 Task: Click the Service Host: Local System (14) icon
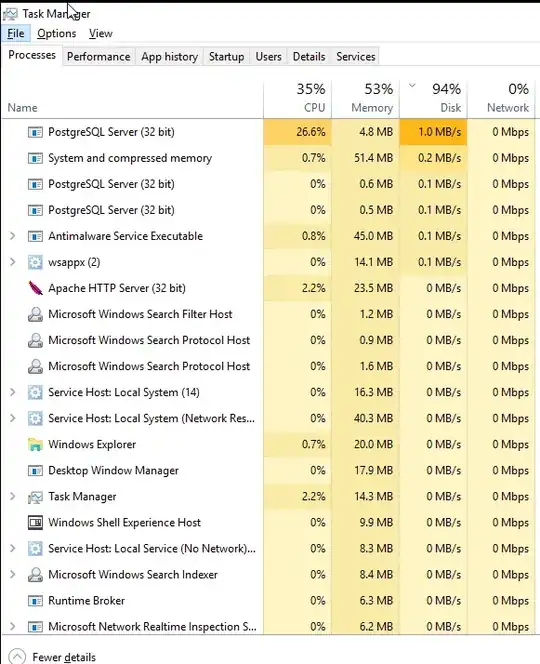[x=35, y=393]
